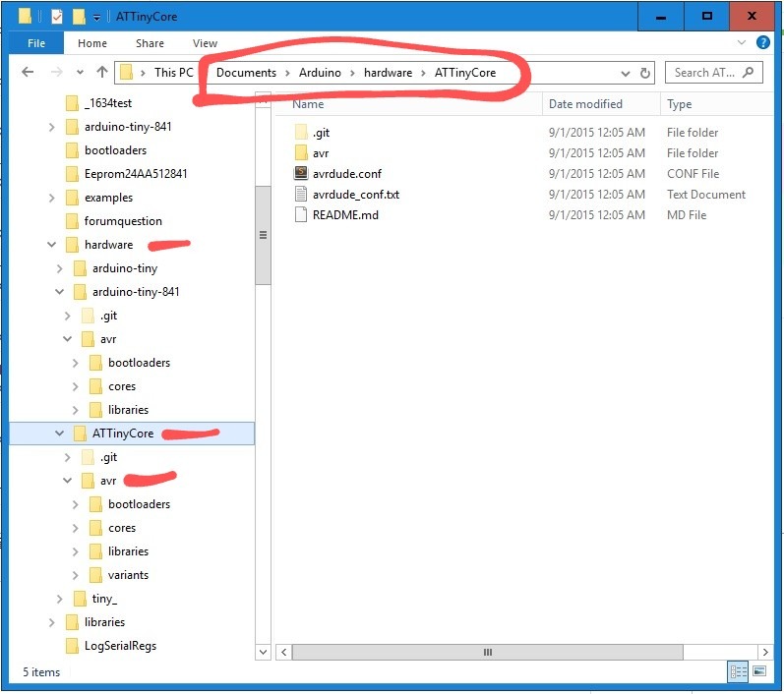Click Text Document type cell
Viewport: 784px width, 694px height.
click(706, 194)
